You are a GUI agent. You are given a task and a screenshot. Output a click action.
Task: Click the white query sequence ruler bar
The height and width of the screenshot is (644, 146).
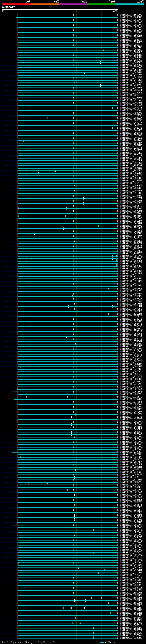pos(60,10)
